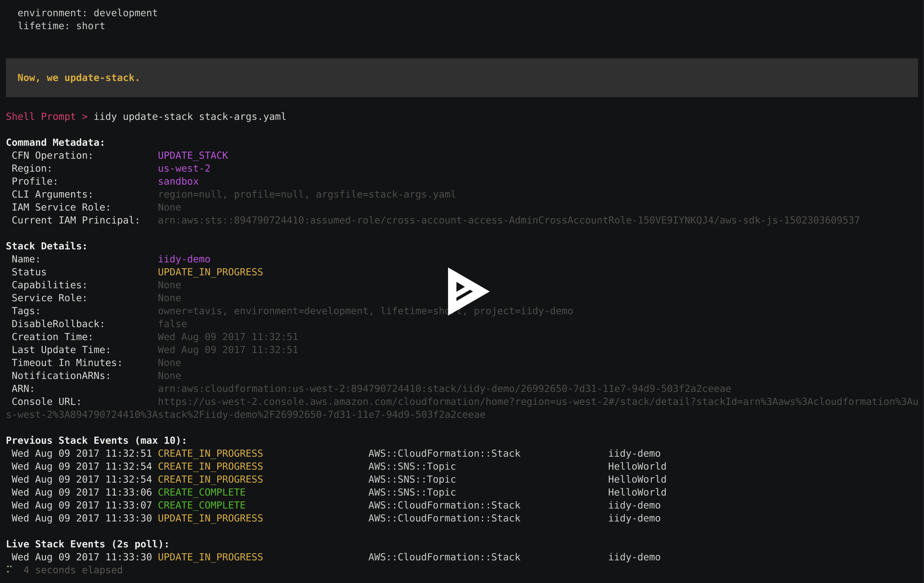
Task: Click the 'Now, we update-stack.' banner
Action: point(78,77)
